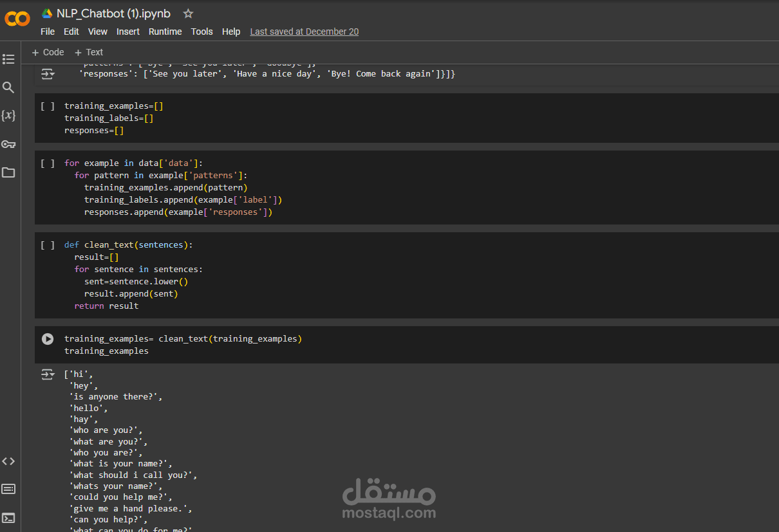Open the Variables {x} panel
The height and width of the screenshot is (532, 779).
pyautogui.click(x=8, y=116)
